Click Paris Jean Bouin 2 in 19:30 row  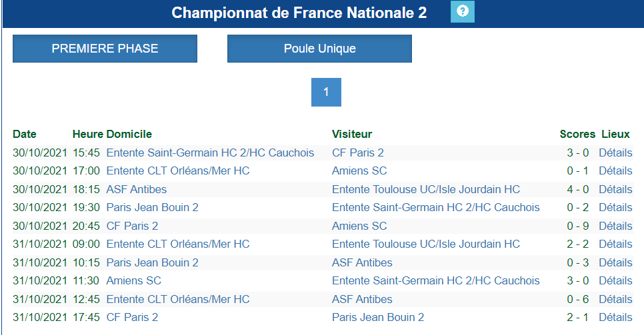(x=153, y=207)
